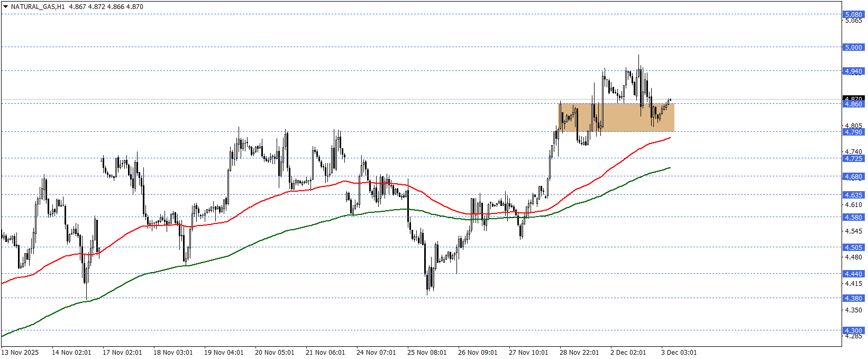Click the NATURAL_GAS,H1 symbol title text
This screenshot has width=868, height=359.
click(x=38, y=7)
